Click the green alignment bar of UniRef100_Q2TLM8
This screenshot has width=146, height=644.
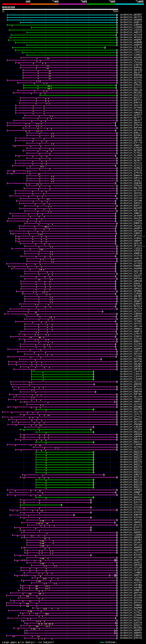[59, 48]
